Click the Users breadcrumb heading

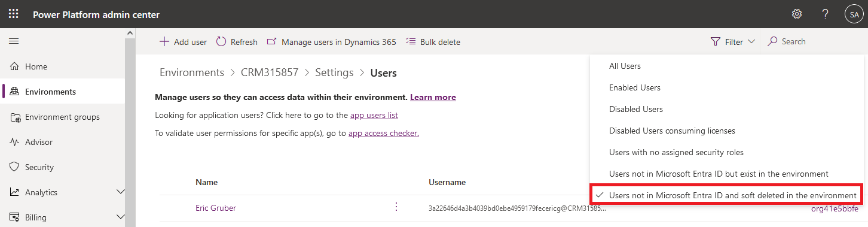click(384, 72)
